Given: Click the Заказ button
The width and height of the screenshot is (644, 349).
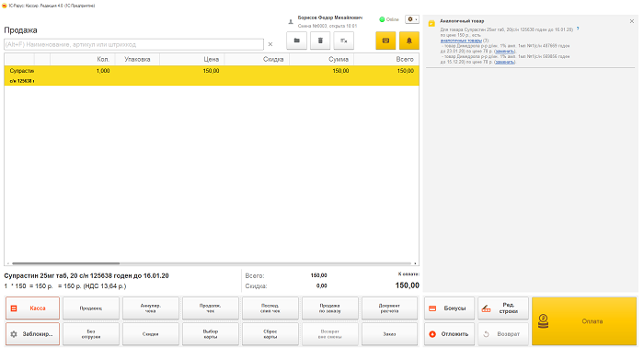Looking at the screenshot, I should [x=389, y=333].
